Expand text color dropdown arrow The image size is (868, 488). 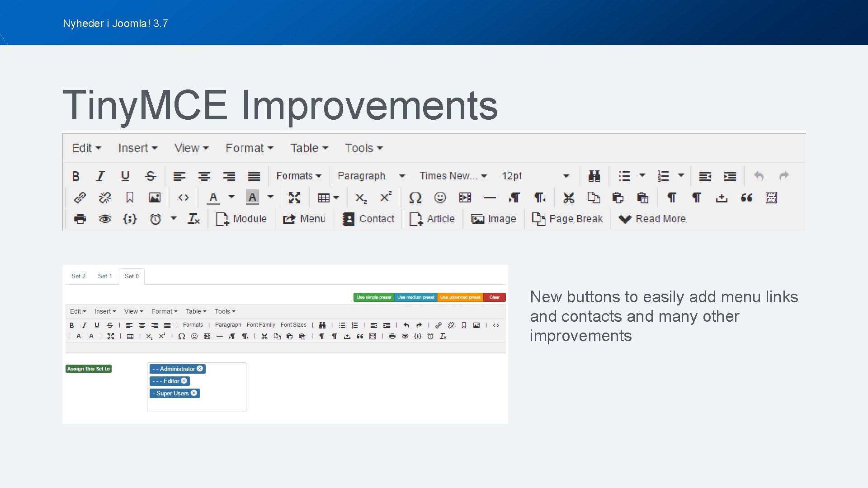[x=231, y=197]
